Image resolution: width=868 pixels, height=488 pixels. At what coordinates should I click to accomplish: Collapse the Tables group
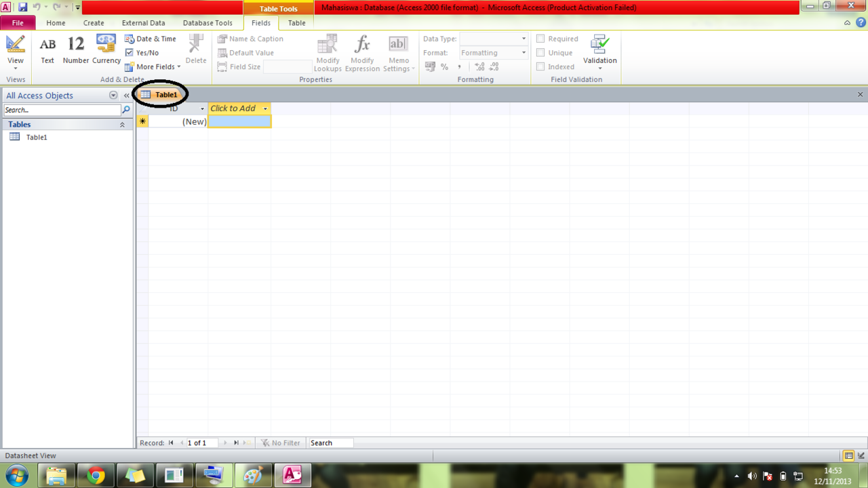(123, 125)
